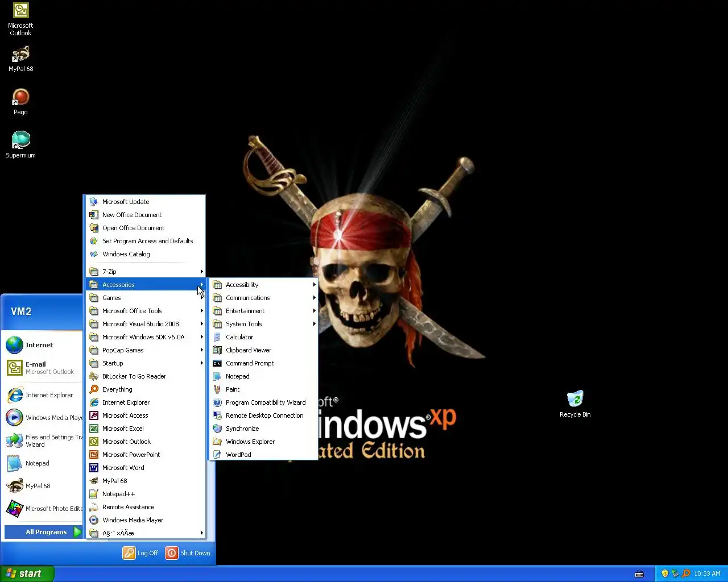Viewport: 728px width, 582px height.
Task: Launch Supermium desktop icon
Action: pos(20,144)
